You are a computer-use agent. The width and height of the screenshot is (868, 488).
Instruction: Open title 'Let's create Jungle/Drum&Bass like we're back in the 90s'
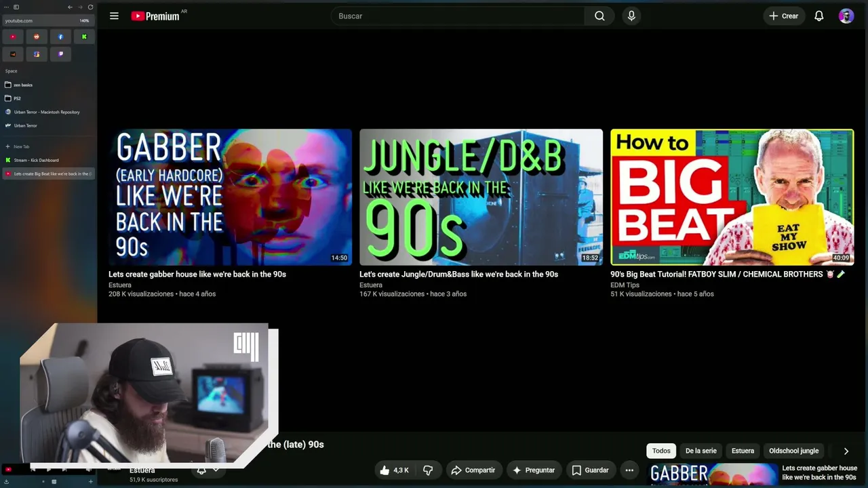(458, 274)
